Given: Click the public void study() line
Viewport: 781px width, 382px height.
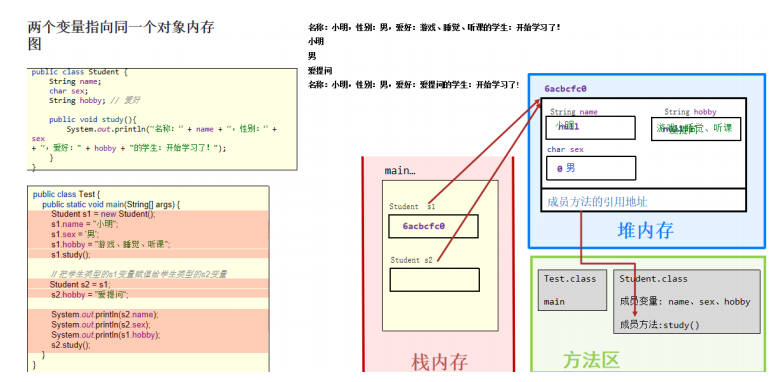Looking at the screenshot, I should click(x=93, y=120).
